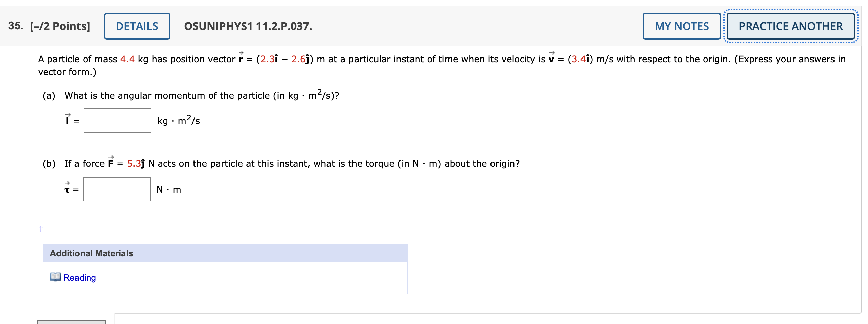Viewport: 868px width, 324px height.
Task: Click the torque answer box for part (b)
Action: point(116,189)
